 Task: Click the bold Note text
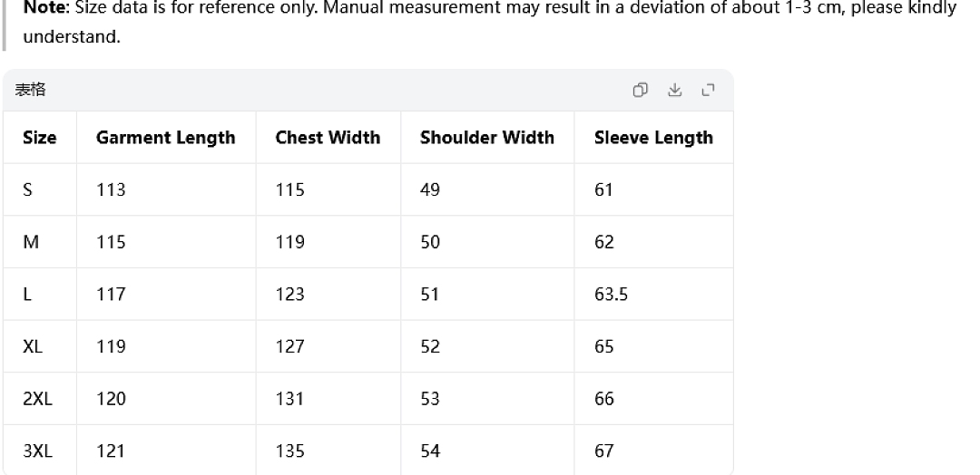(x=47, y=9)
